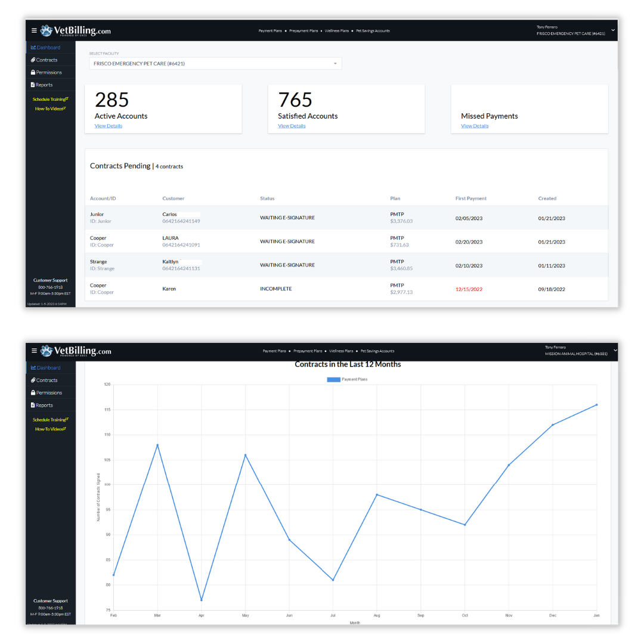Expand the Mission Animal Hospital user menu chevron
The width and height of the screenshot is (644, 644).
coord(615,351)
